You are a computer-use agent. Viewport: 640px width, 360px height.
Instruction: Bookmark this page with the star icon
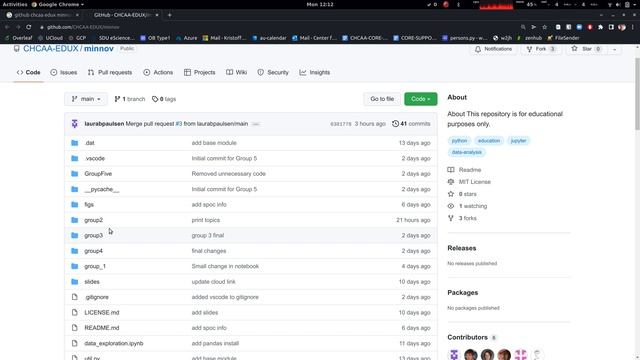coord(544,27)
